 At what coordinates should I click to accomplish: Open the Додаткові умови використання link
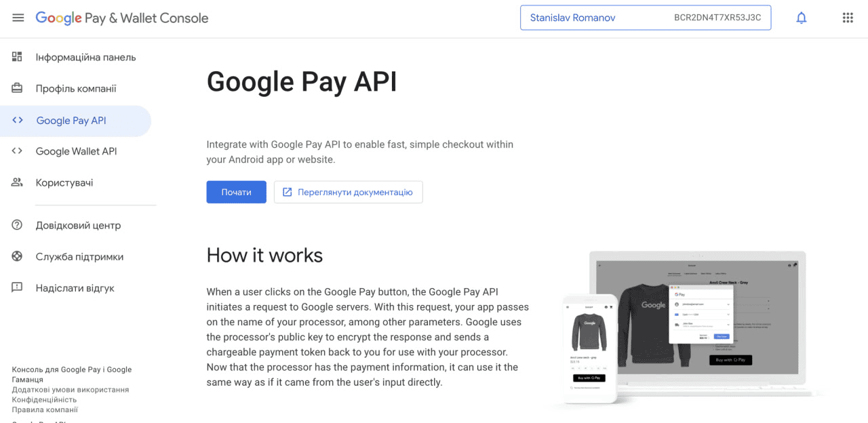pos(70,390)
